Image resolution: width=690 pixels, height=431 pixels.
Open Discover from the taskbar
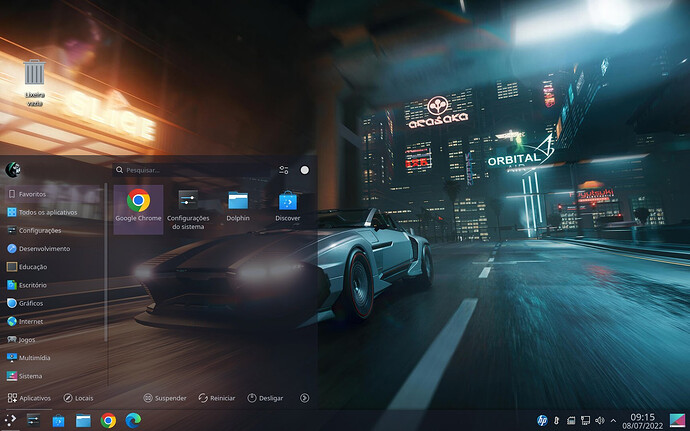tap(58, 421)
